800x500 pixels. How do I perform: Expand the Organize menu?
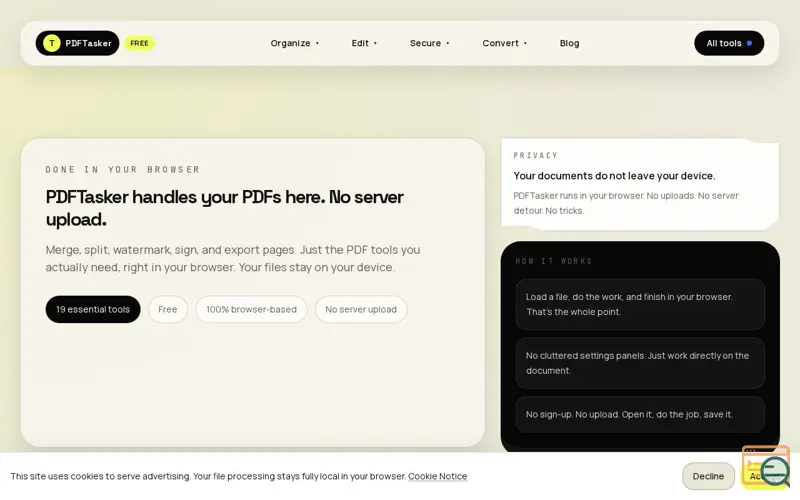point(295,43)
